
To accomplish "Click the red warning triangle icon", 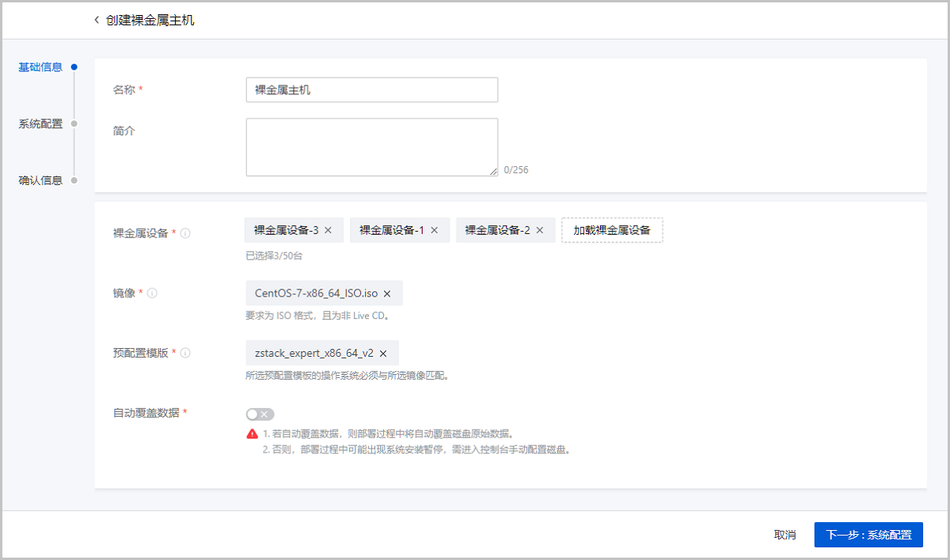I will 252,433.
